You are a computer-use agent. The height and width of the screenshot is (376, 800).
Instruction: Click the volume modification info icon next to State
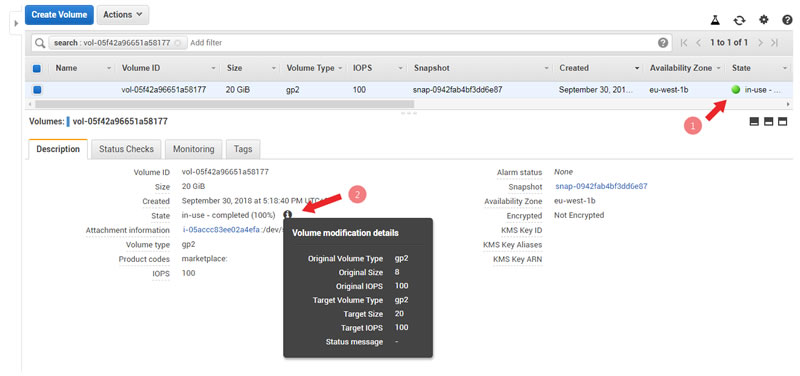click(288, 215)
